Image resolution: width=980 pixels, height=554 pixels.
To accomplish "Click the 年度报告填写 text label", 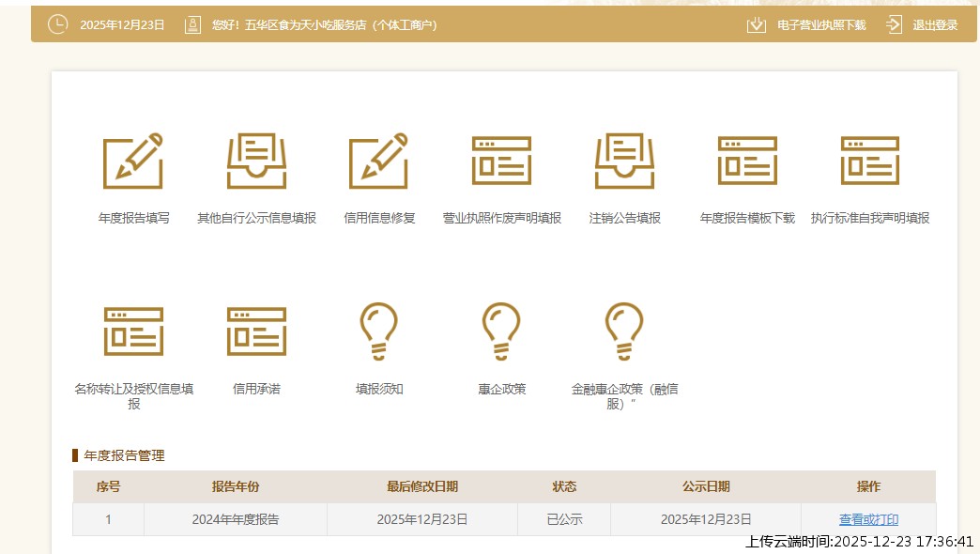I will 133,218.
